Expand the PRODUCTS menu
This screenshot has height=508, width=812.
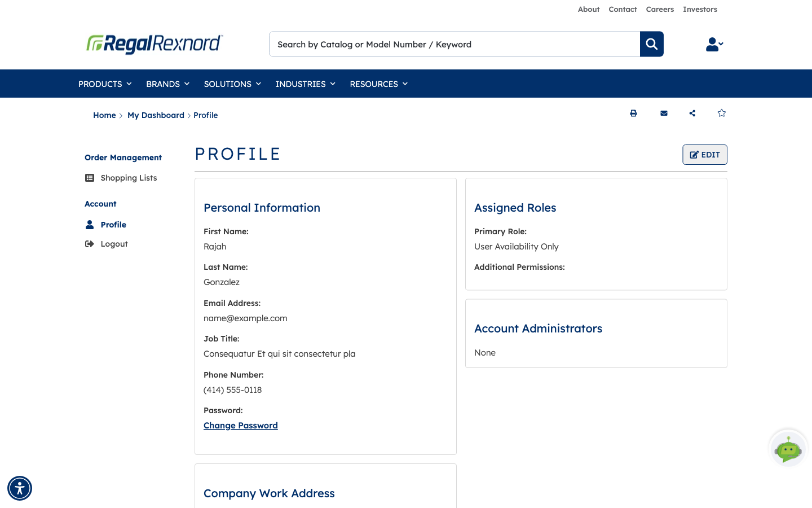click(x=105, y=84)
